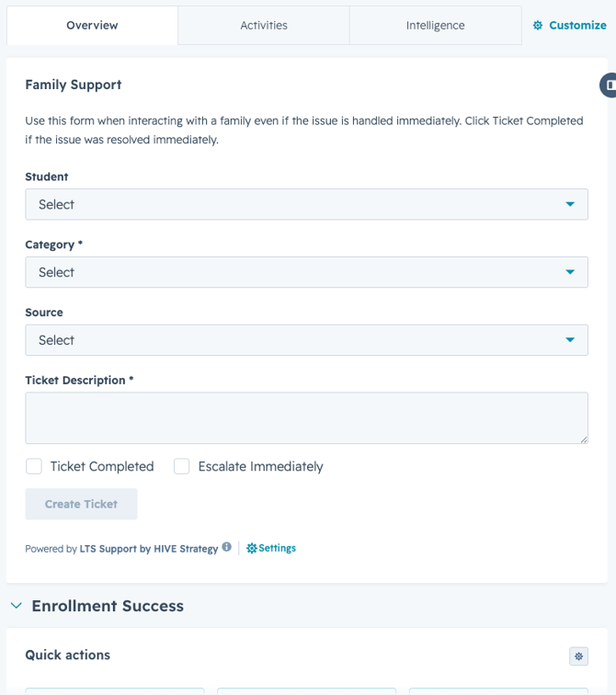This screenshot has height=695, width=616.
Task: Click inside the Ticket Description text area
Action: pos(307,418)
